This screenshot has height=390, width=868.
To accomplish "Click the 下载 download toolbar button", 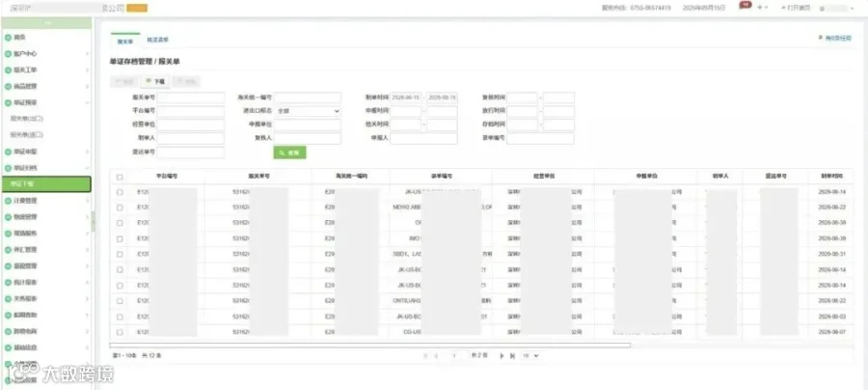I will (x=155, y=81).
